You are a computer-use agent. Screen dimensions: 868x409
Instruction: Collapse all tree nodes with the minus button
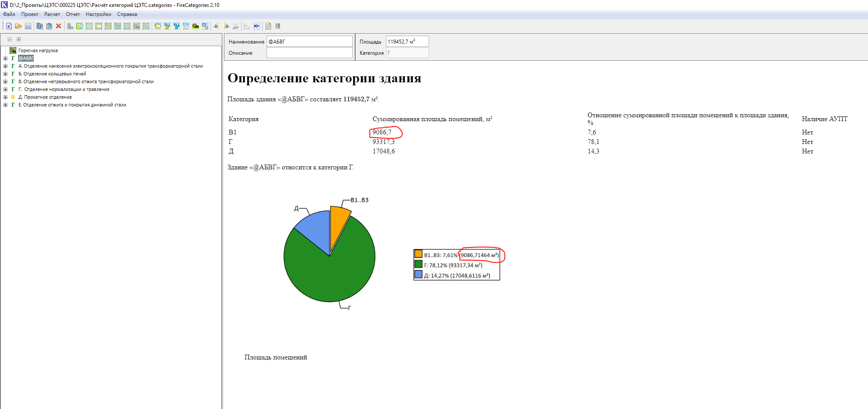[x=10, y=39]
